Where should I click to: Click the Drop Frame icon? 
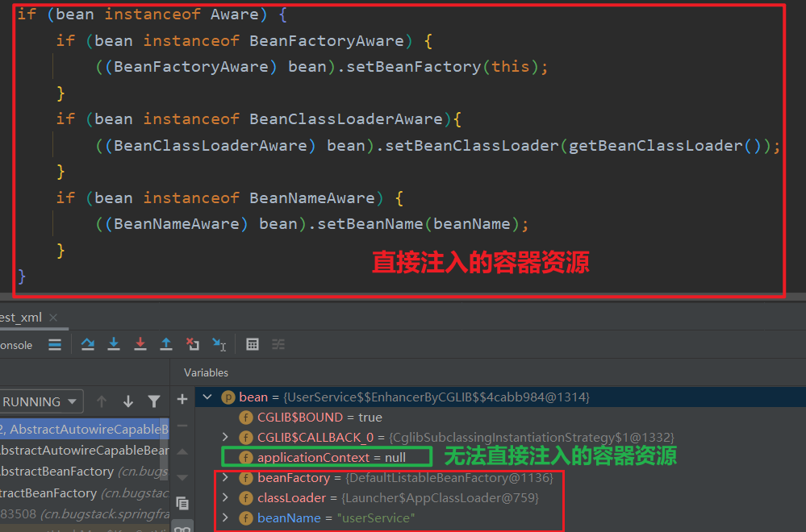(192, 344)
